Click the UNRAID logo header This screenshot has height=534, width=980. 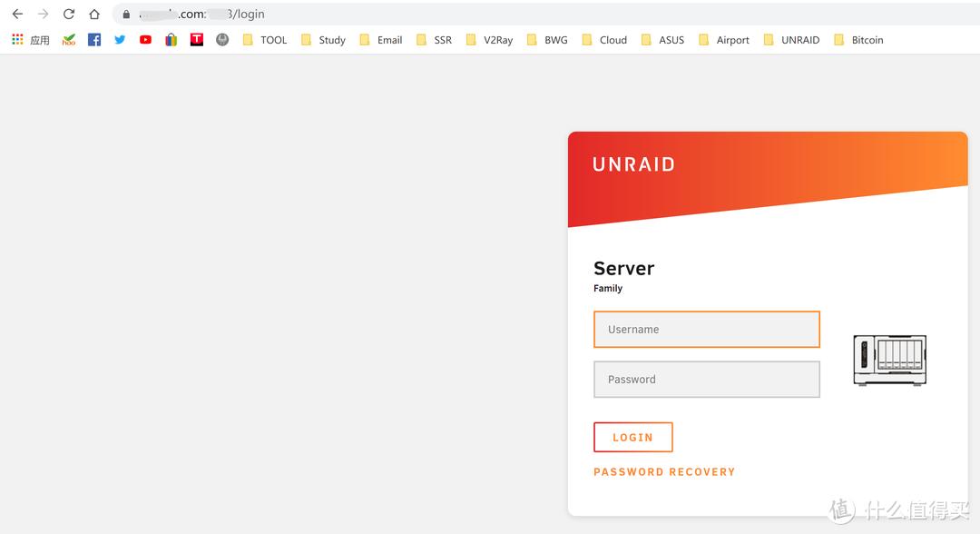coord(633,164)
